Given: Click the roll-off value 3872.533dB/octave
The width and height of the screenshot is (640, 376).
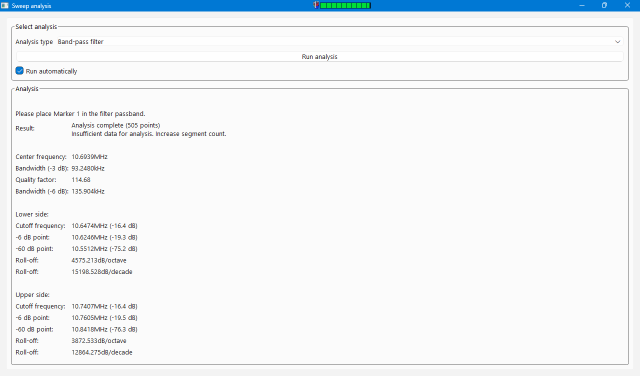Looking at the screenshot, I should (x=99, y=340).
